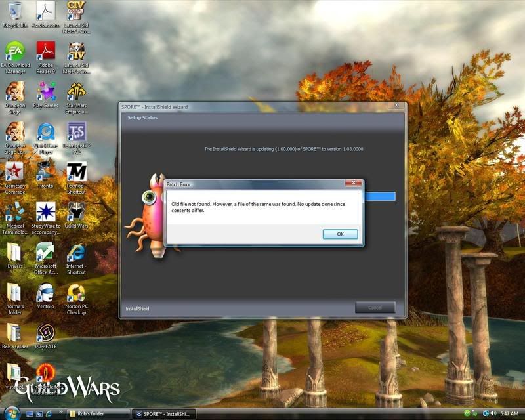This screenshot has width=525, height=420.
Task: Select the EA Download Manager icon
Action: (15, 58)
